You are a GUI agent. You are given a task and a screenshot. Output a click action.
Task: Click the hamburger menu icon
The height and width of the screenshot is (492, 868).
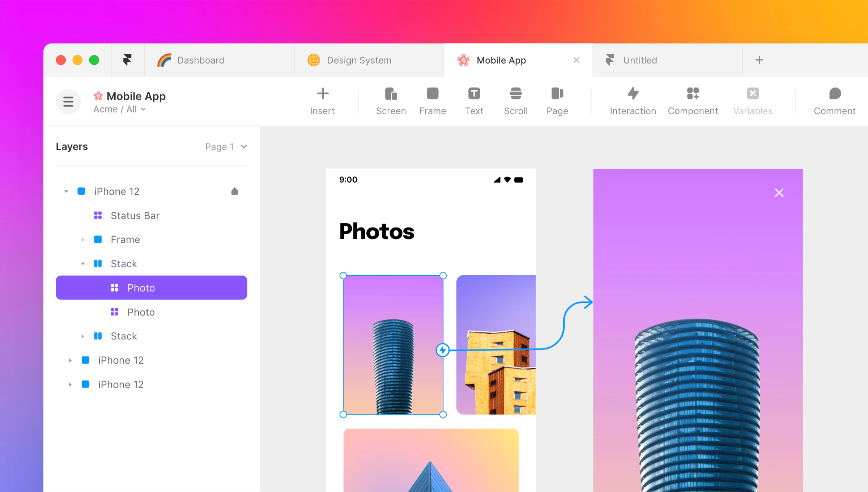tap(68, 102)
